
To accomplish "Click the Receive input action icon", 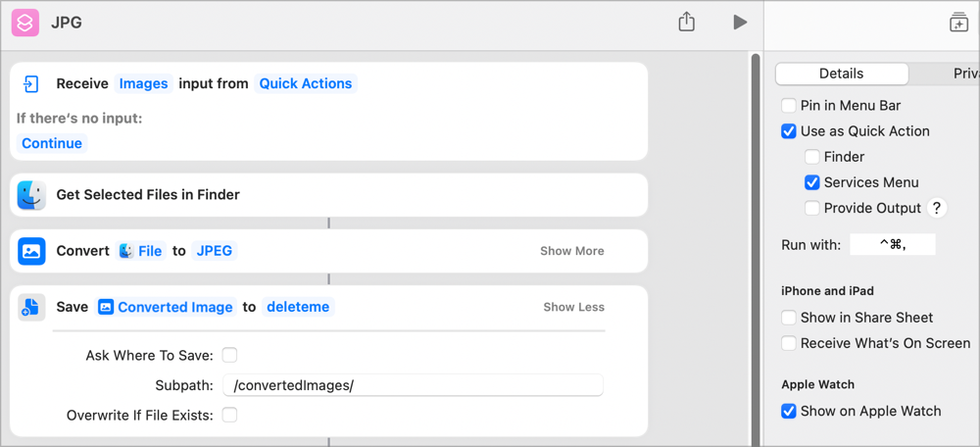I will (31, 84).
